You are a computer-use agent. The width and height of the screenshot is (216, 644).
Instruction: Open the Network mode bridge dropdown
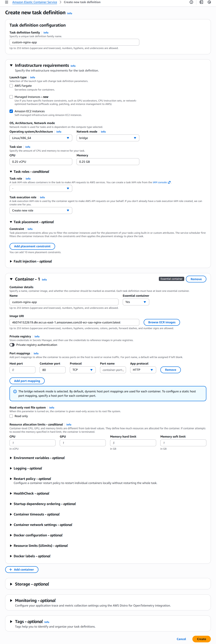point(108,138)
